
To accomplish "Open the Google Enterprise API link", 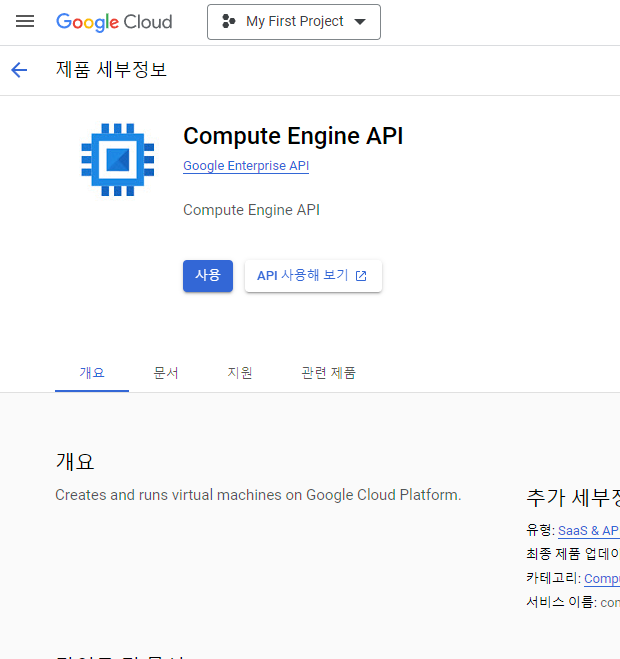I will 246,166.
